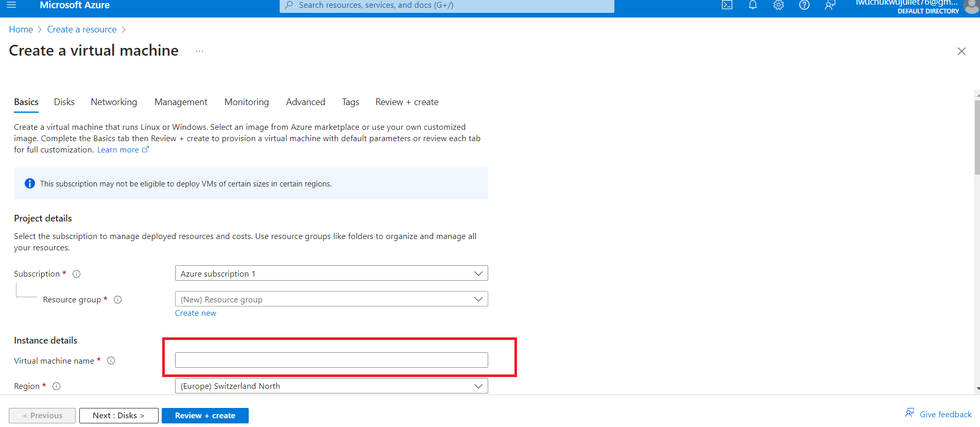This screenshot has width=980, height=427.
Task: Switch to the Tags tab
Action: pos(351,102)
